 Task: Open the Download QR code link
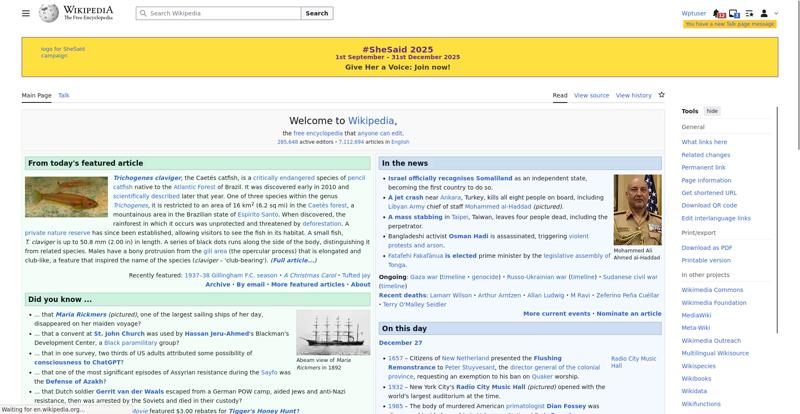[709, 205]
